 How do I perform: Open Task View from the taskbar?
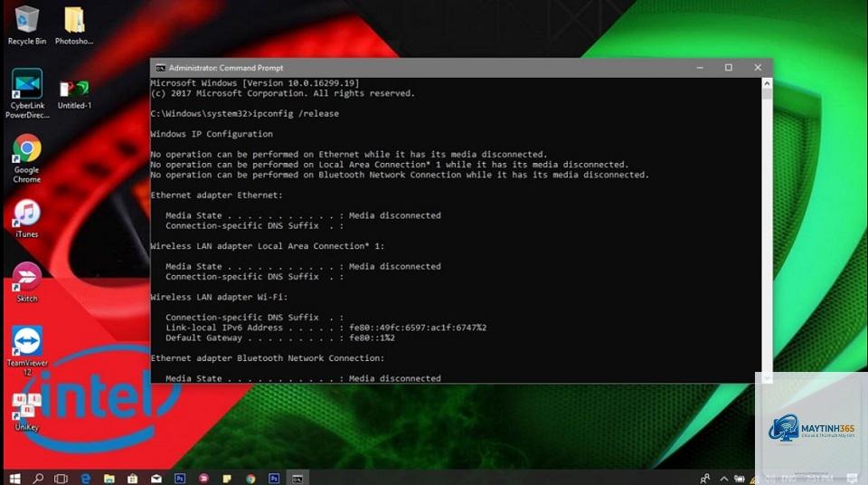(x=61, y=479)
